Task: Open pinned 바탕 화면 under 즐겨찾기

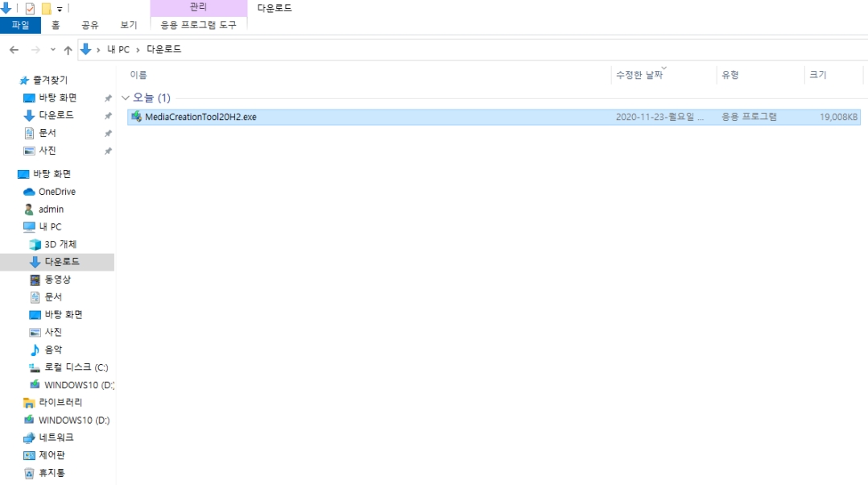Action: coord(58,98)
